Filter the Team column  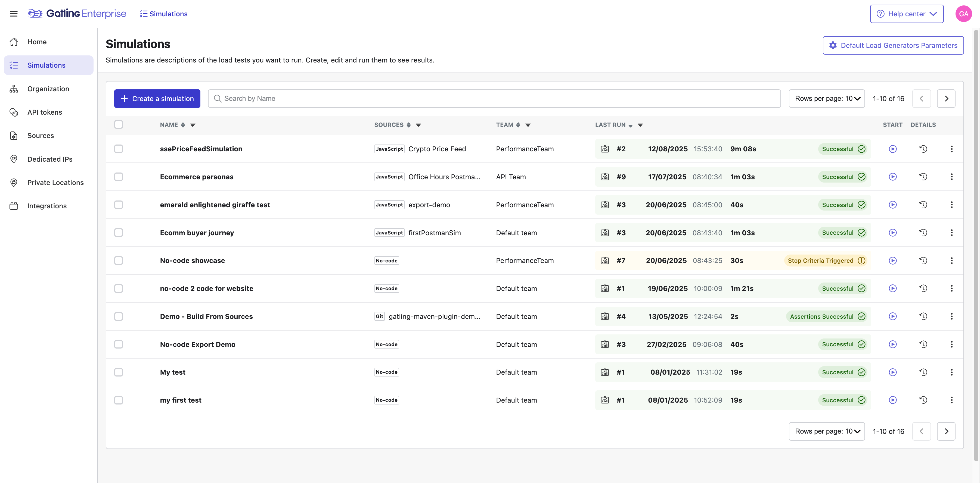click(x=528, y=125)
